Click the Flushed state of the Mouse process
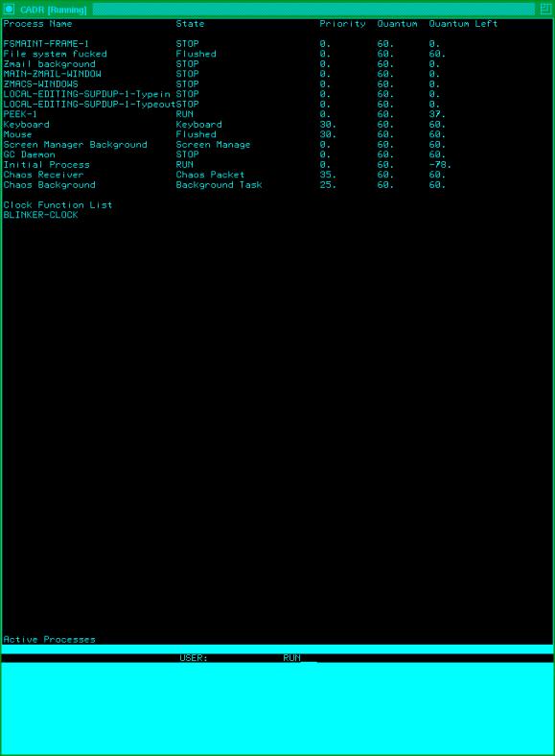Image resolution: width=555 pixels, height=756 pixels. coord(196,134)
